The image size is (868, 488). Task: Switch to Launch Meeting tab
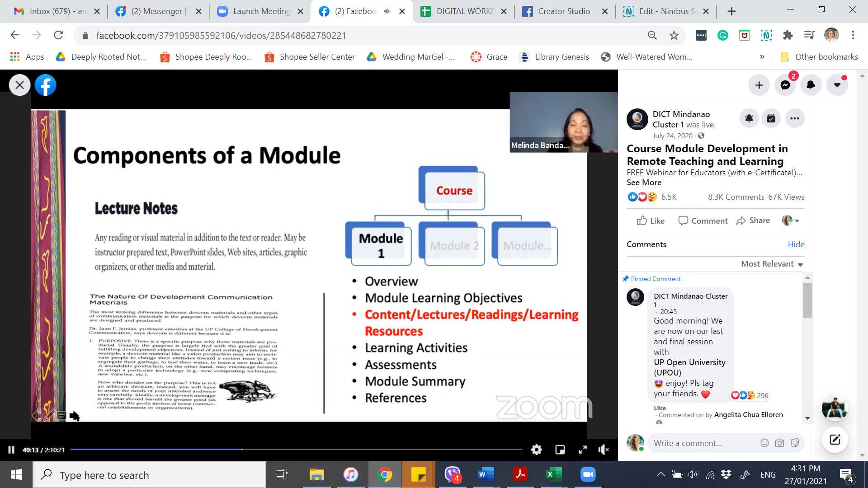pos(261,11)
